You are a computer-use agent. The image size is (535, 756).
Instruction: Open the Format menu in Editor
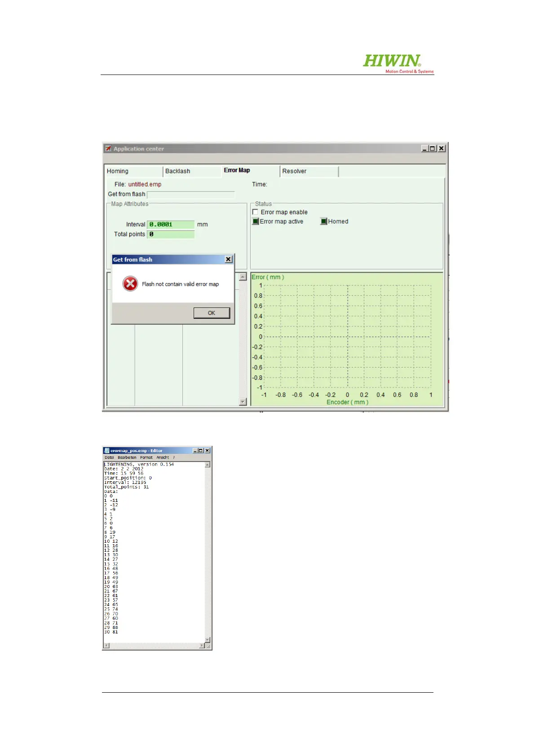pos(146,457)
